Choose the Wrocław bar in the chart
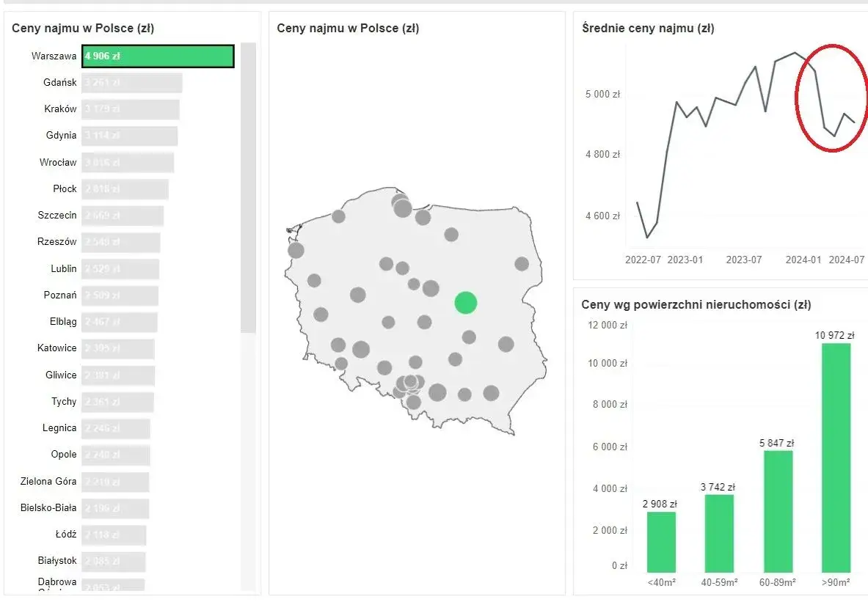The height and width of the screenshot is (602, 868). pos(128,163)
